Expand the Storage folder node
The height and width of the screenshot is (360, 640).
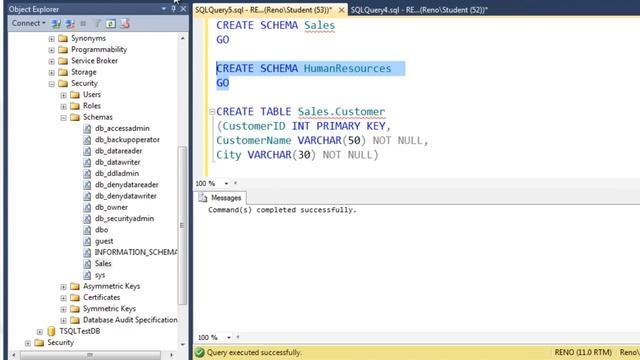[x=51, y=73]
